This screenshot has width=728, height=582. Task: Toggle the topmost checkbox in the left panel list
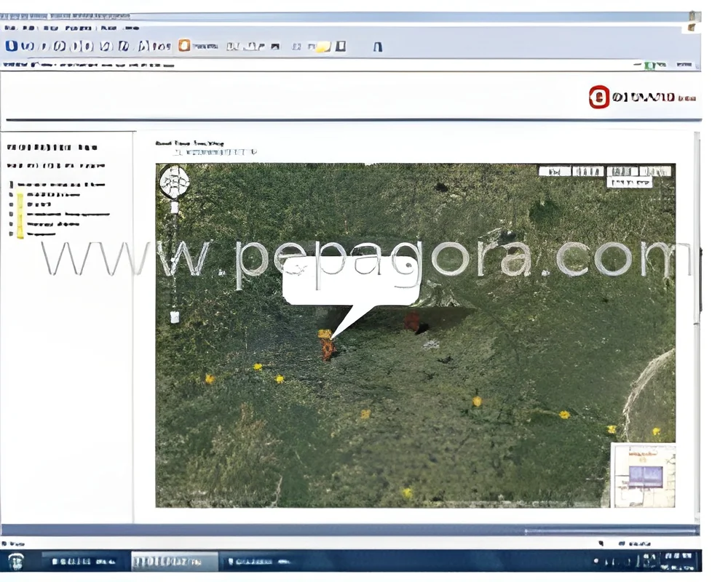click(11, 185)
